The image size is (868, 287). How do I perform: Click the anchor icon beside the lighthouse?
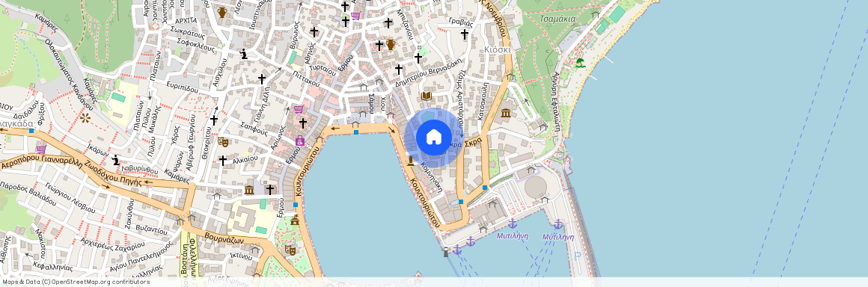(x=457, y=250)
